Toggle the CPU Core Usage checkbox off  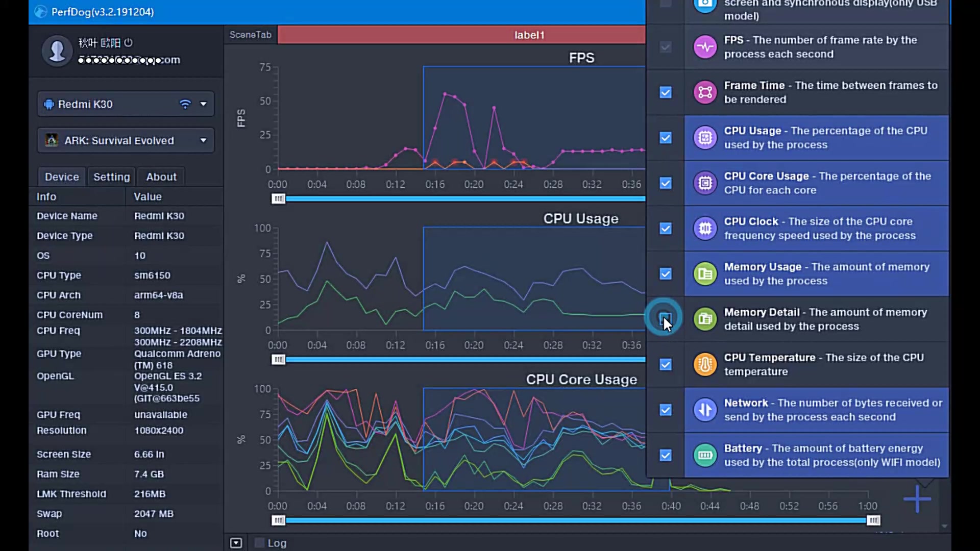pos(665,183)
